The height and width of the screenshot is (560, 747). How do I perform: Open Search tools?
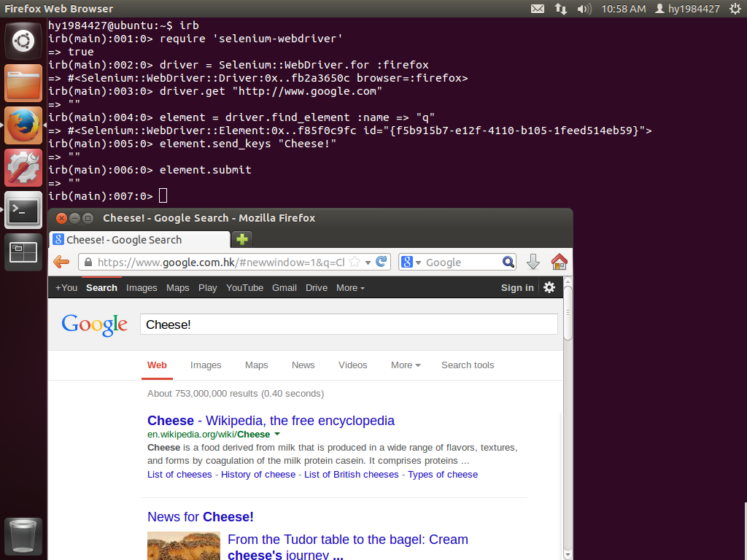coord(468,365)
